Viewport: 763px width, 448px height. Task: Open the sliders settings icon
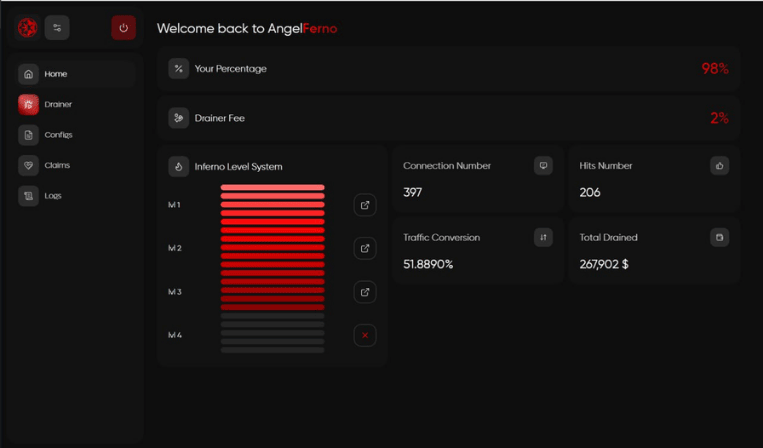coord(57,28)
